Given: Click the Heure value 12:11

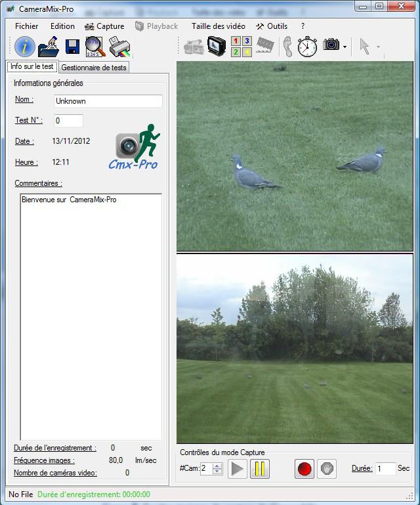Looking at the screenshot, I should coord(60,162).
